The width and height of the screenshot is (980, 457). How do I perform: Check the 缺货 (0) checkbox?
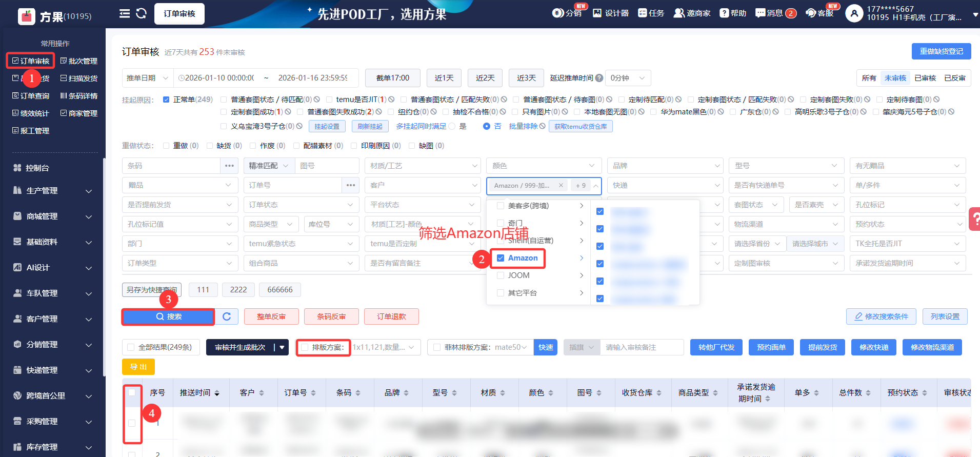coord(210,146)
